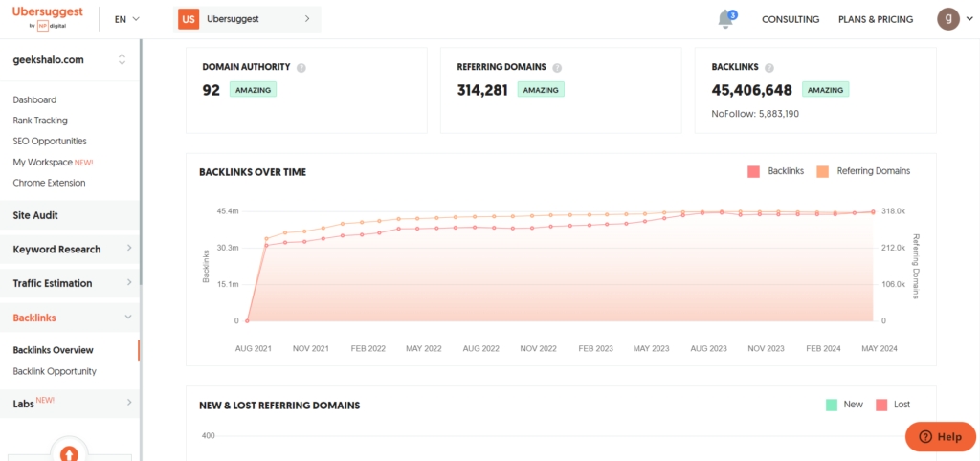
Task: Expand the Keyword Research section
Action: coord(69,250)
